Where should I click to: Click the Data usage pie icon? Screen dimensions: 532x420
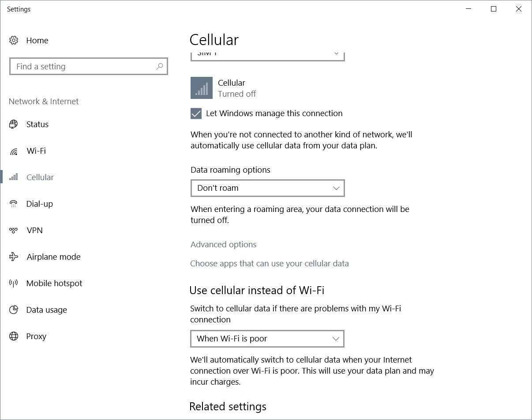[x=14, y=310]
